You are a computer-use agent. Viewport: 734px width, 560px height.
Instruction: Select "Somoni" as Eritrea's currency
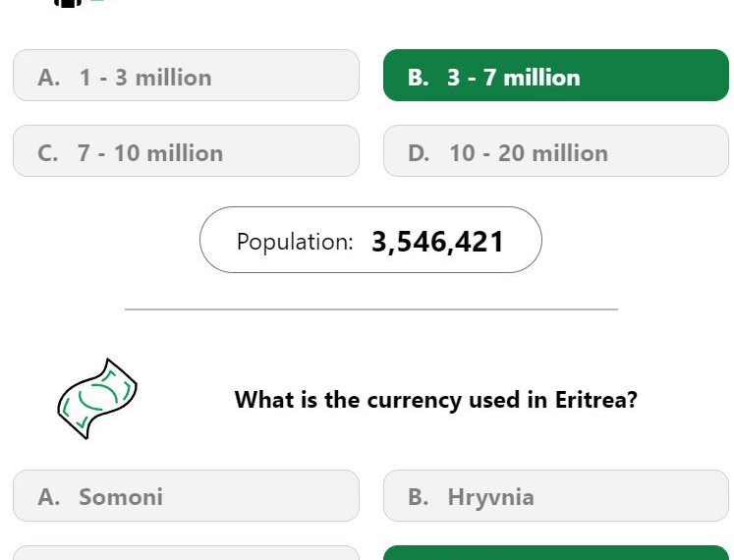(186, 496)
